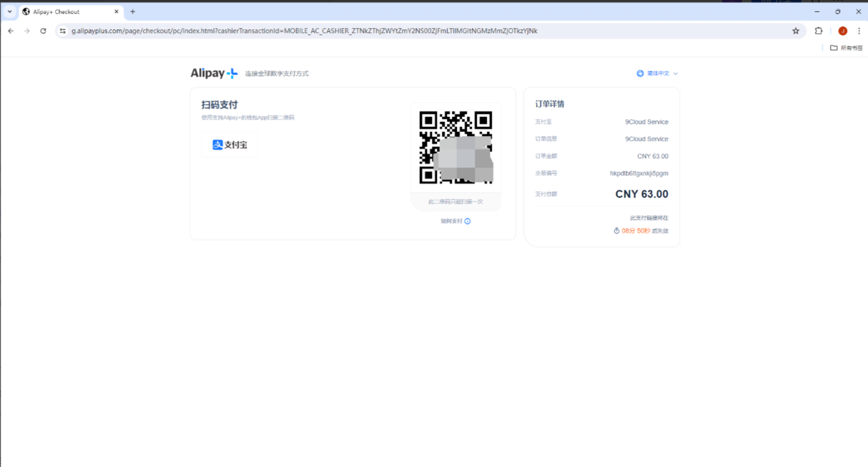The height and width of the screenshot is (467, 868).
Task: Bookmark this page with the star icon
Action: click(796, 31)
